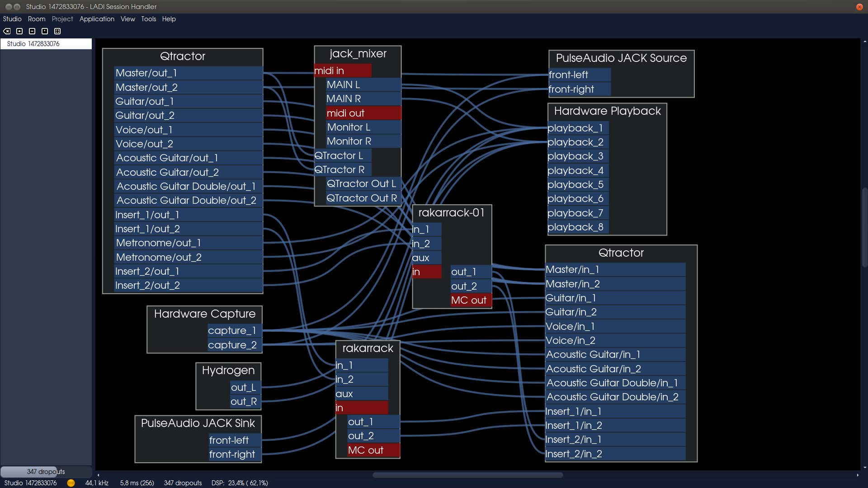
Task: Select the capture_2 port
Action: [234, 345]
